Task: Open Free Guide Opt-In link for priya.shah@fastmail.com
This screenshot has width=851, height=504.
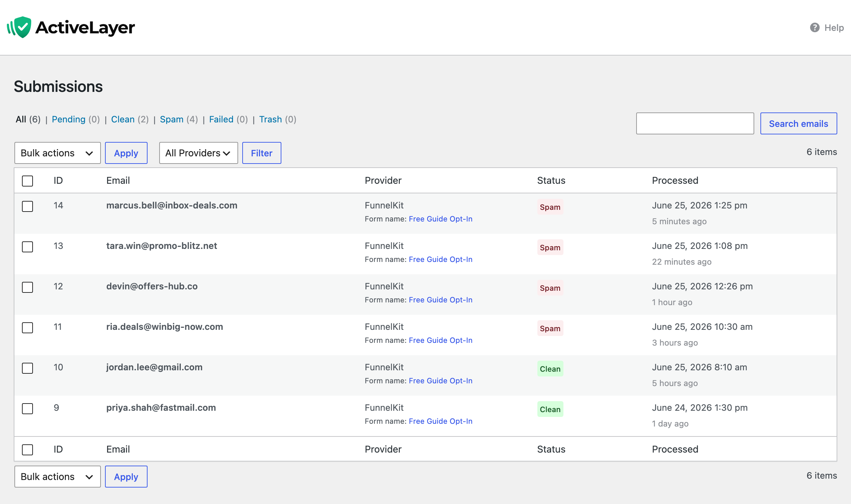Action: (441, 421)
